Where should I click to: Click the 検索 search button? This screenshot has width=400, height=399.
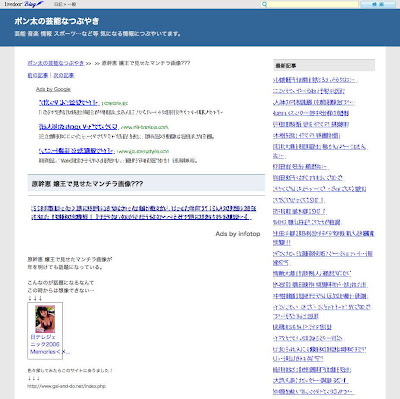coord(378,4)
